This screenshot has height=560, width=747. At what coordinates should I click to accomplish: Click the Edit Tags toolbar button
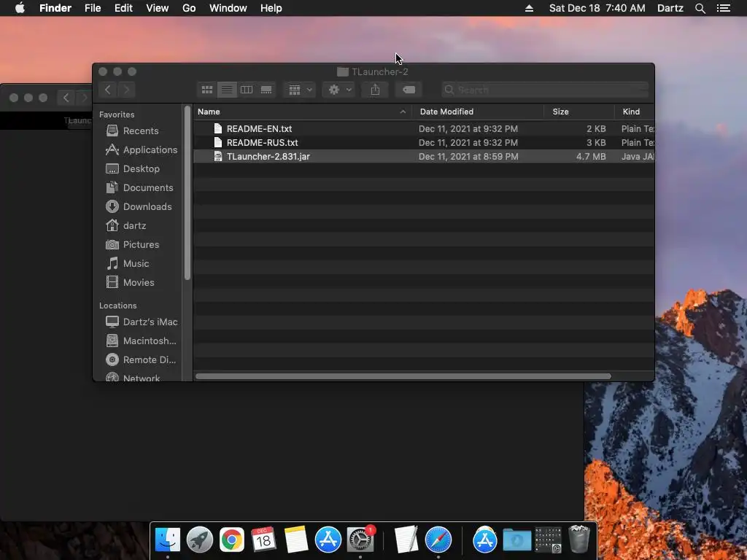pos(409,90)
